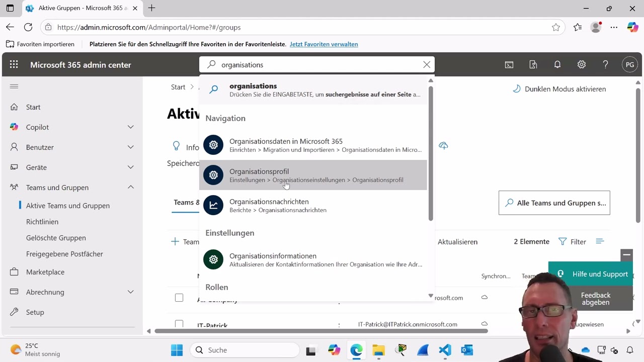Select the Organisationsinformationen search result

tap(313, 259)
